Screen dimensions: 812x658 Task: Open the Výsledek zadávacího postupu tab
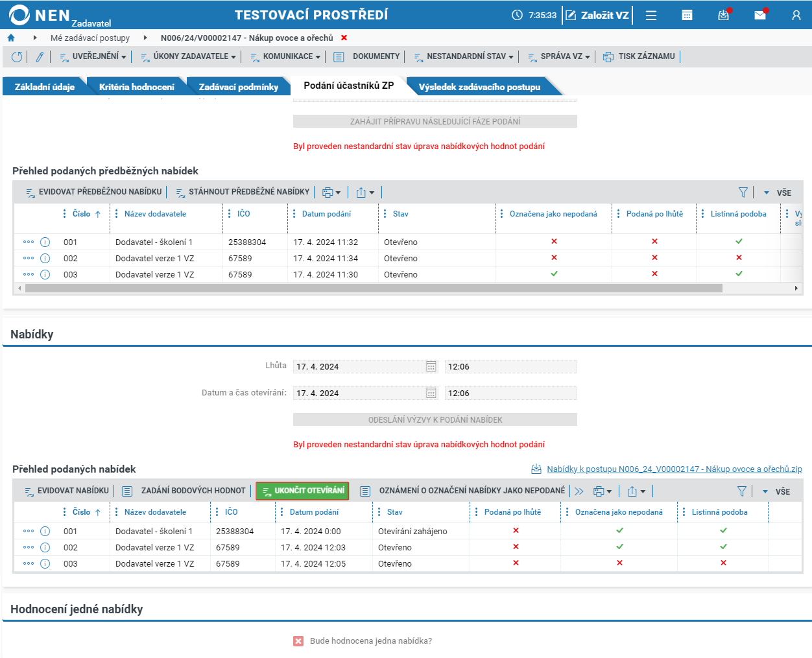point(479,87)
